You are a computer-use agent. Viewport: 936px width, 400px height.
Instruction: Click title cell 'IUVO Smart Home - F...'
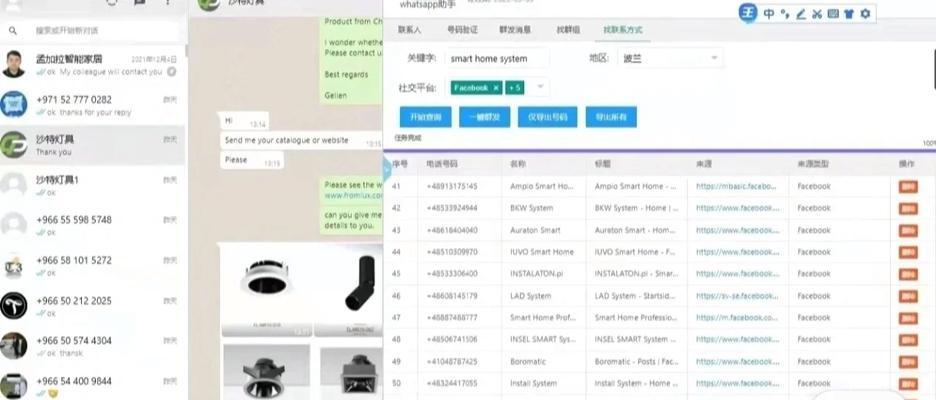635,253
